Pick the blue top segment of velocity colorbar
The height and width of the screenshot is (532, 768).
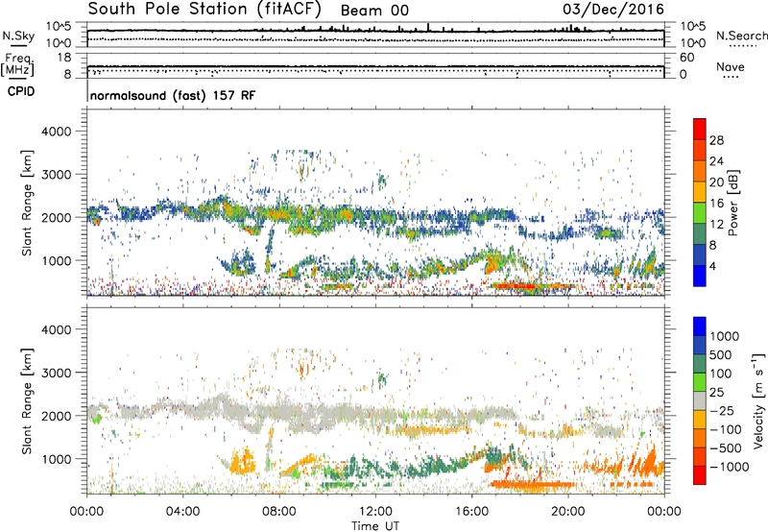pos(700,326)
